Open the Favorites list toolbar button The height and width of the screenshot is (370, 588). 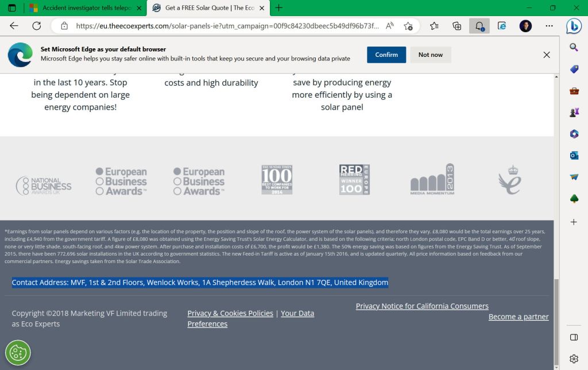pyautogui.click(x=434, y=26)
